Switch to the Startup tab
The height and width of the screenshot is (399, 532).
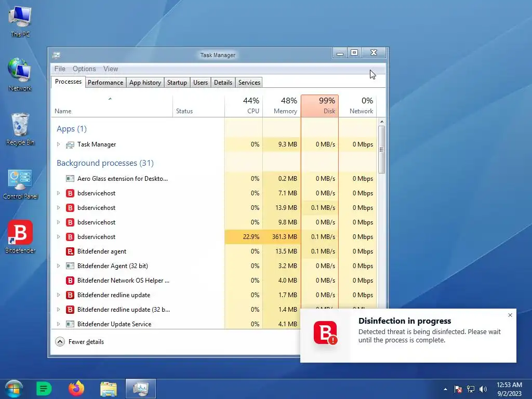[x=177, y=83]
